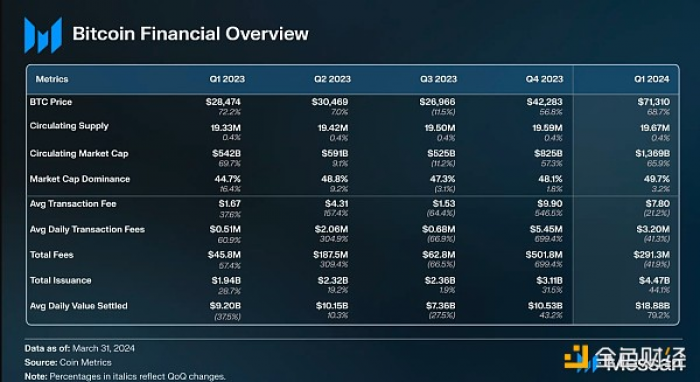Select the Avg Daily Value Settled label
The image size is (700, 382).
click(79, 306)
